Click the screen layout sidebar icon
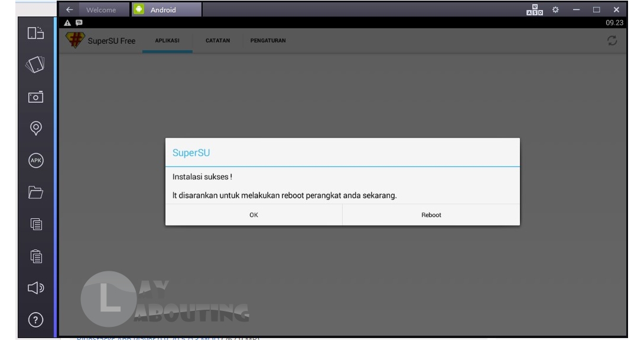The height and width of the screenshot is (341, 644). 35,33
